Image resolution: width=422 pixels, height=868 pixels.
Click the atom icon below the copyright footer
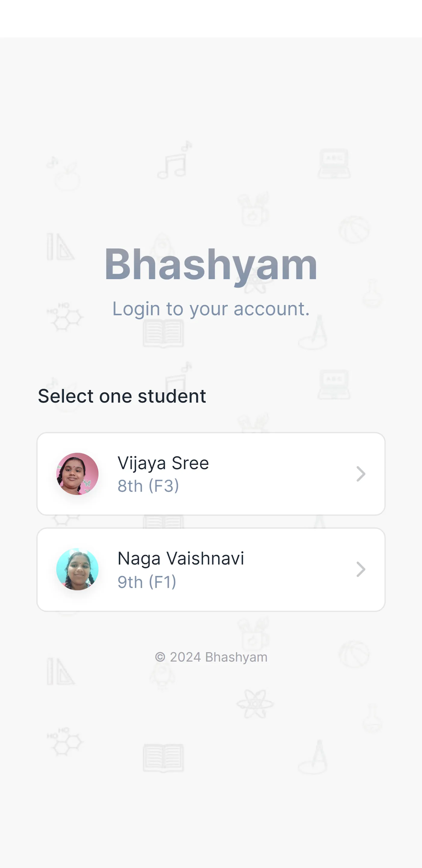(x=255, y=703)
